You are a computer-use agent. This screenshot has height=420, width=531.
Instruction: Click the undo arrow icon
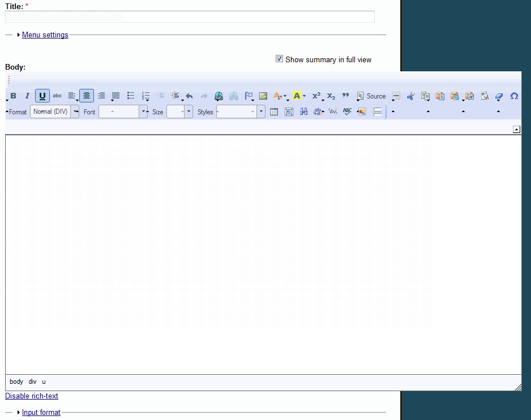click(189, 96)
